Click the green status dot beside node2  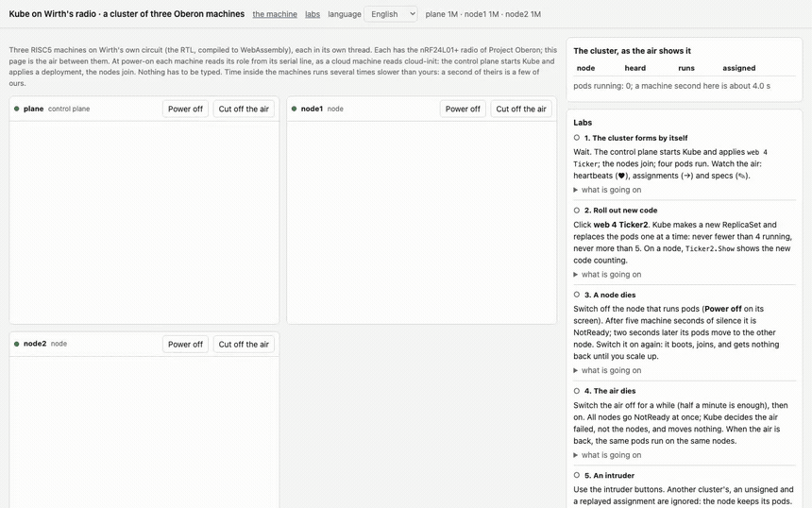point(17,344)
